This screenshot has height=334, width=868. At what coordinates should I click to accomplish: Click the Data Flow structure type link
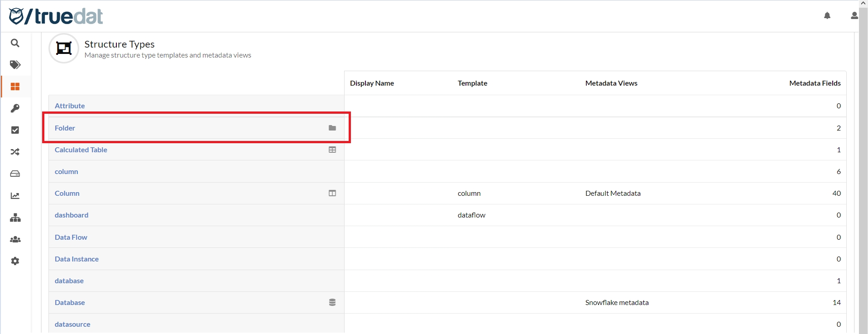point(71,237)
